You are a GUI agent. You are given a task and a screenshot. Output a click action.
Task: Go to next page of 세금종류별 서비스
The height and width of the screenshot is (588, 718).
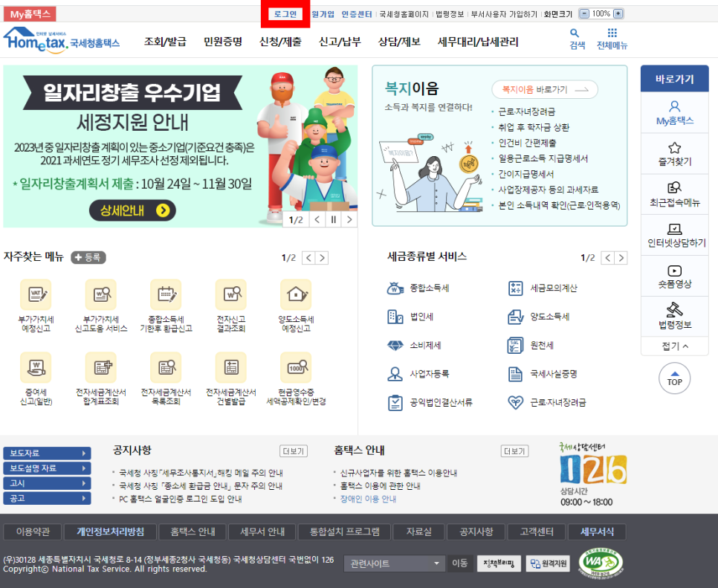coord(621,258)
